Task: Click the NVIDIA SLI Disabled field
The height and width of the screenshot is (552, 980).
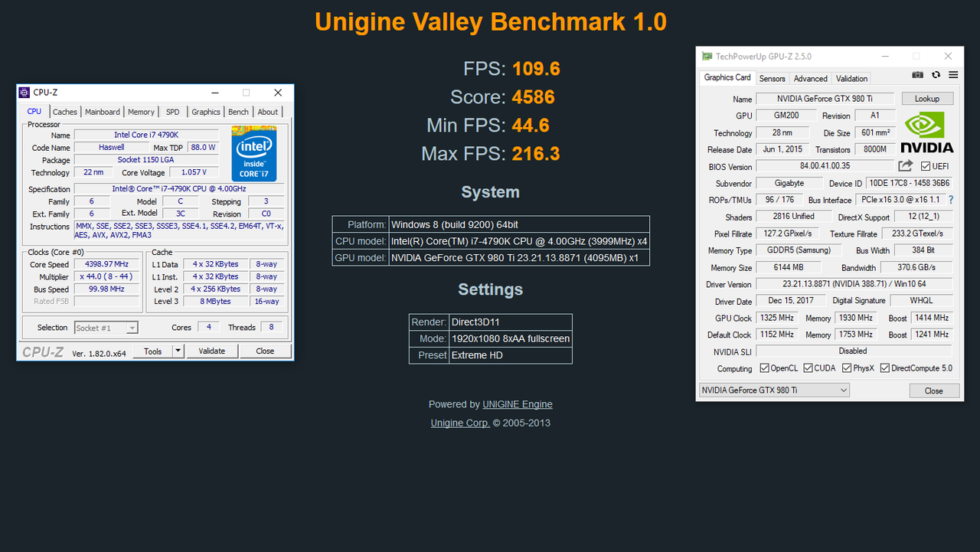Action: (x=854, y=351)
